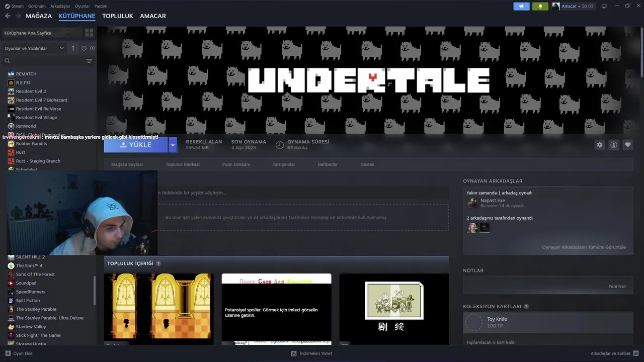Click İndirmeleri Yönet at bottom
Image resolution: width=644 pixels, height=362 pixels.
click(311, 353)
